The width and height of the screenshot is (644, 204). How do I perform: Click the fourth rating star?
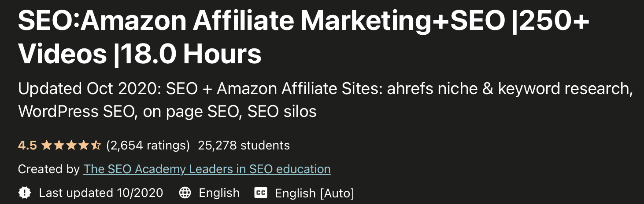click(x=83, y=146)
